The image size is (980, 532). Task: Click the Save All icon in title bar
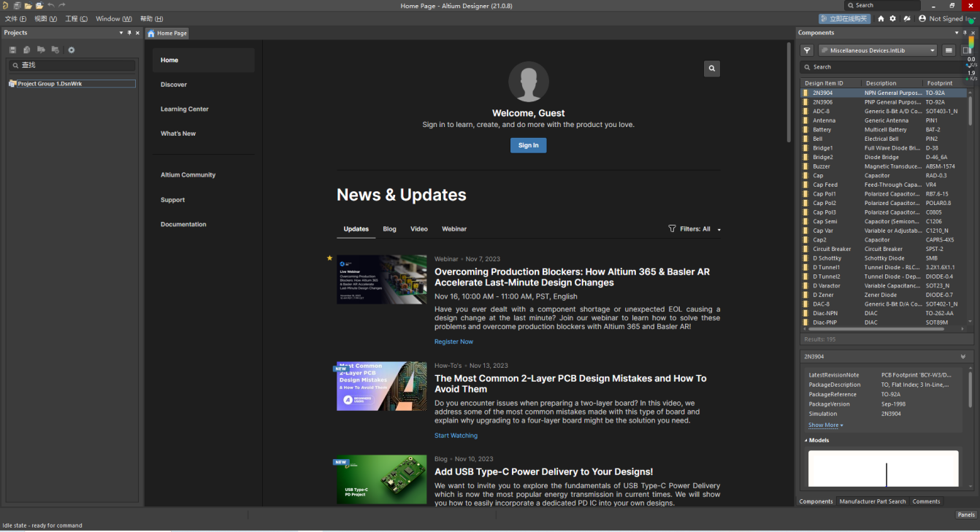pyautogui.click(x=17, y=5)
